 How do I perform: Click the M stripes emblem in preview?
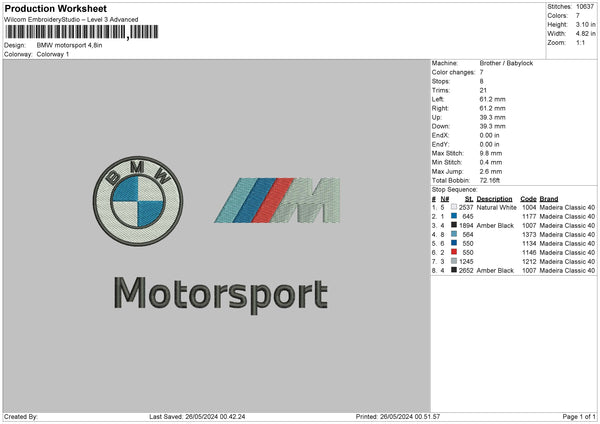pos(278,199)
